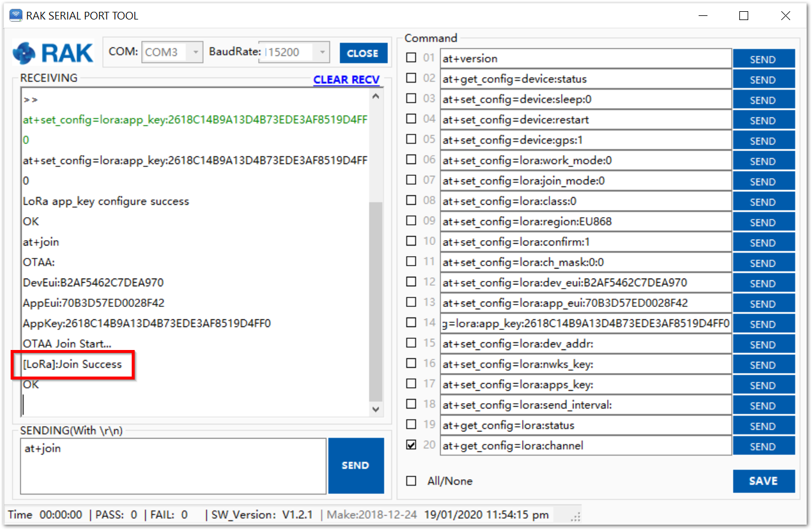This screenshot has height=530, width=812.
Task: Click the Time 00:00:00 status entry
Action: tap(45, 515)
